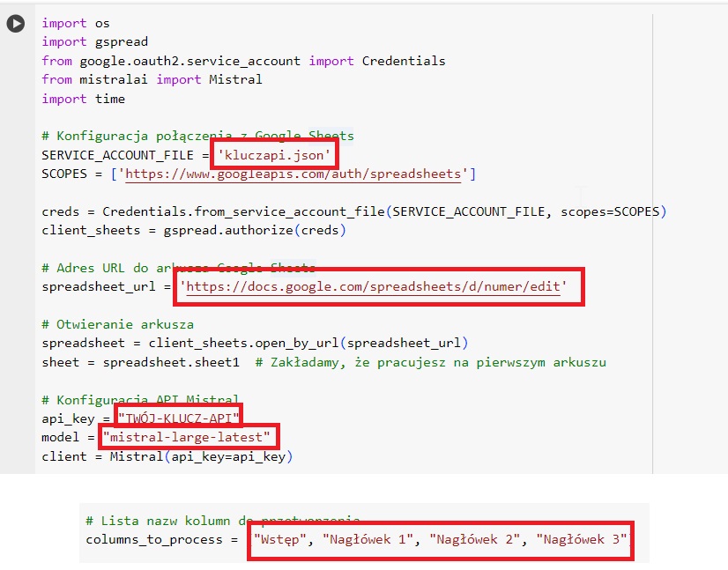The width and height of the screenshot is (728, 570).
Task: Click the "Wstęp" column name string
Action: tap(280, 539)
